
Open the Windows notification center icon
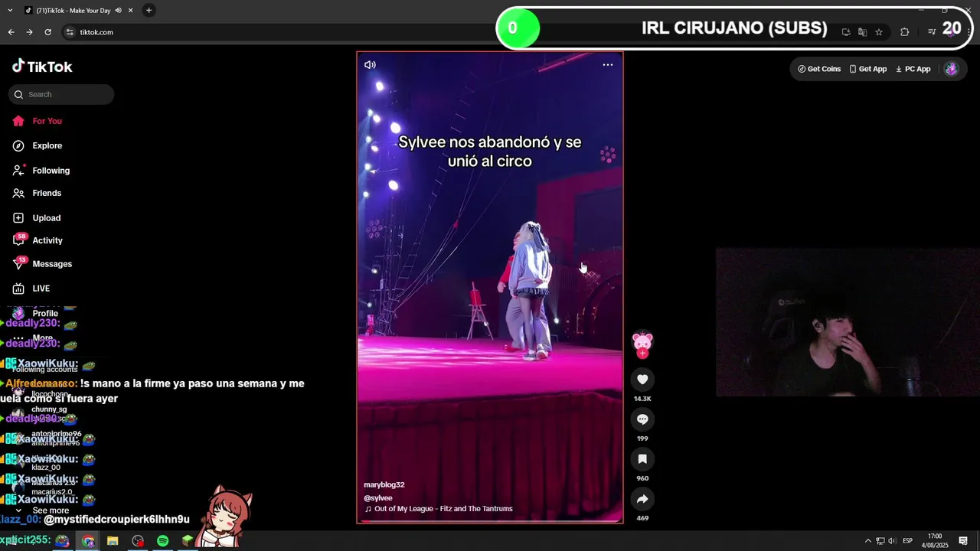tap(963, 541)
